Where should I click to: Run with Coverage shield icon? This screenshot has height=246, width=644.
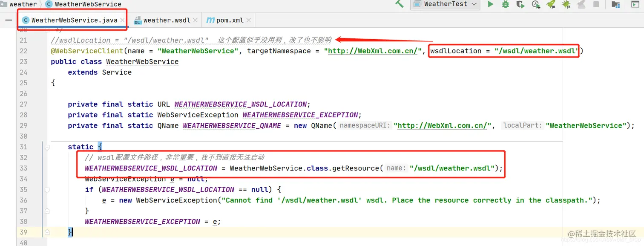click(520, 4)
